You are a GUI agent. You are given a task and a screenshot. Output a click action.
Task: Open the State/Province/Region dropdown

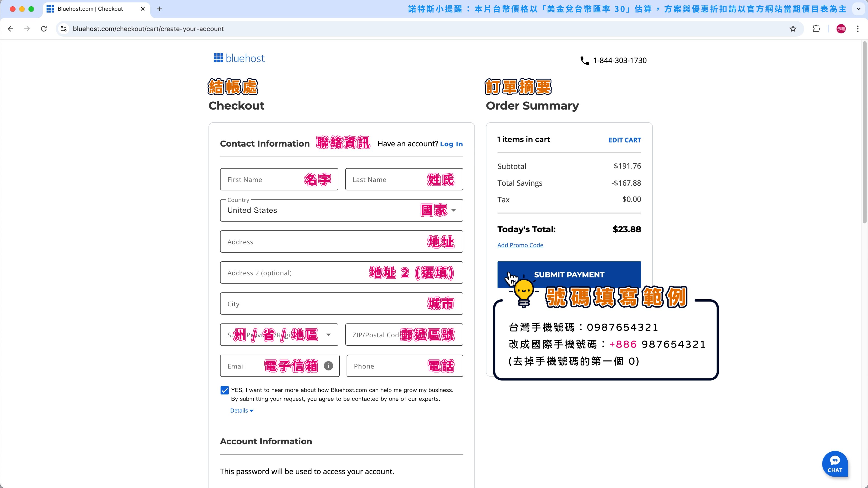coord(279,335)
